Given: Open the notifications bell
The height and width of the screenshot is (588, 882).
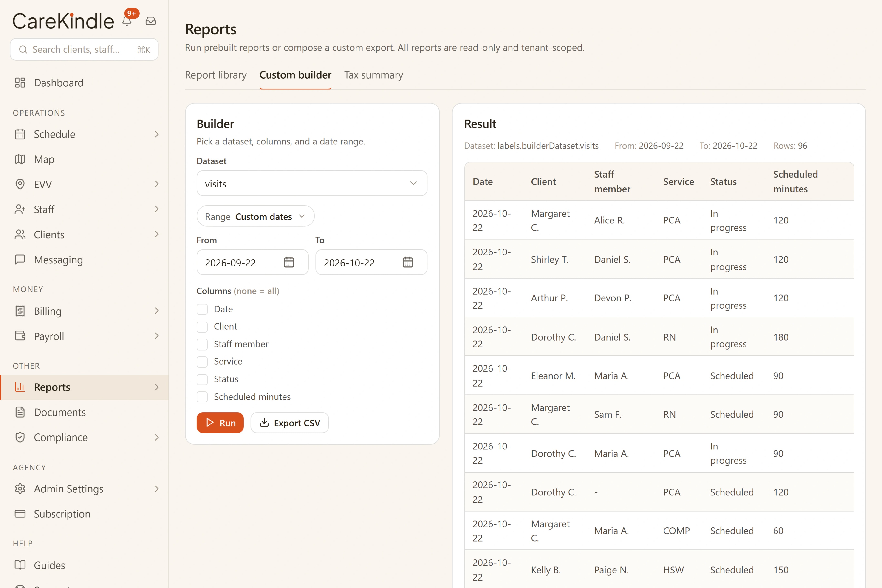Looking at the screenshot, I should pos(127,21).
